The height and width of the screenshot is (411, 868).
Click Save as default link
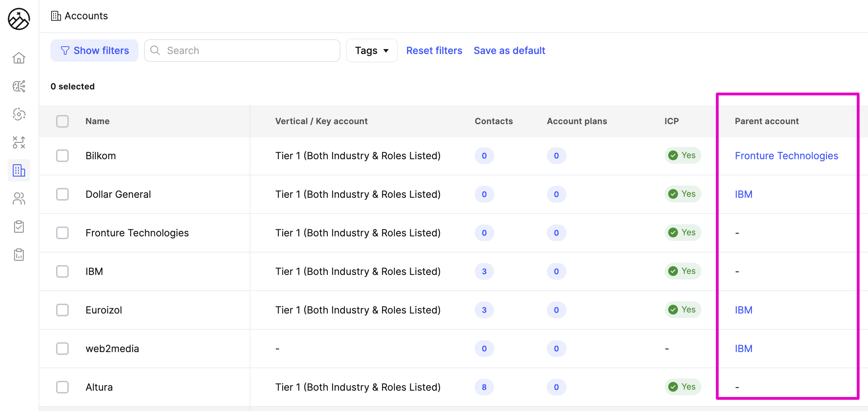pos(509,50)
